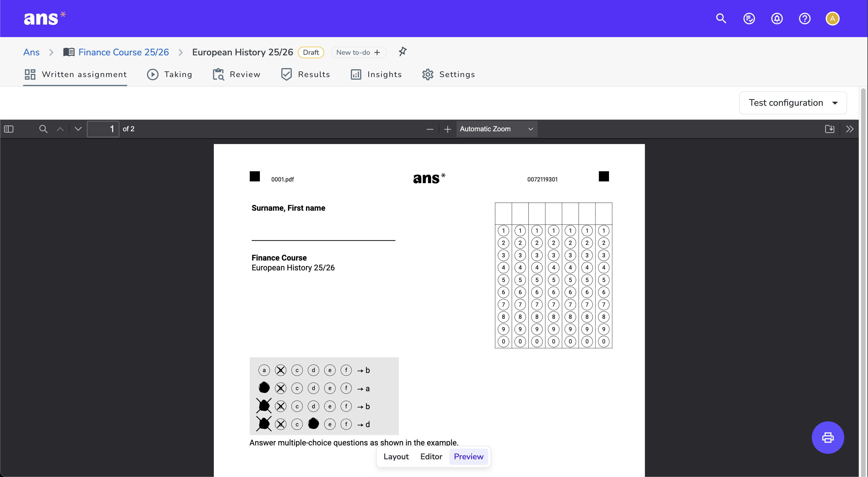This screenshot has width=868, height=477.
Task: Select the Preview view
Action: [468, 456]
